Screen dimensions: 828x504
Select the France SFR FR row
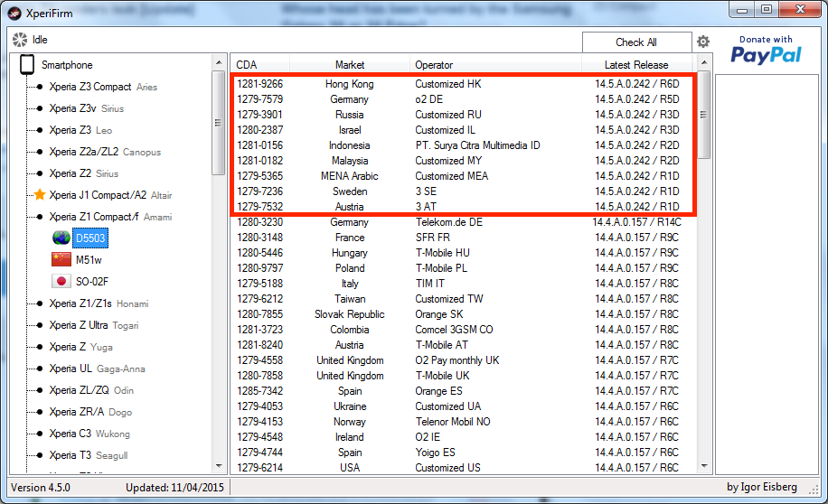(x=464, y=238)
